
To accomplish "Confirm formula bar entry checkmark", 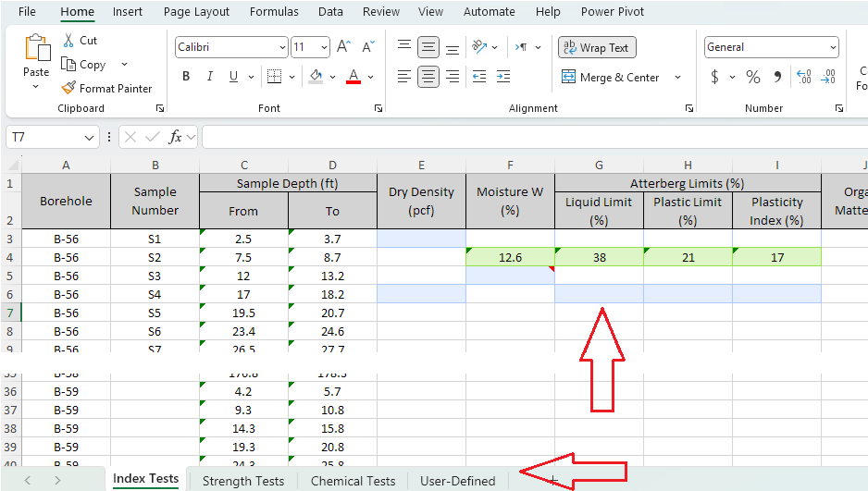I will click(153, 137).
